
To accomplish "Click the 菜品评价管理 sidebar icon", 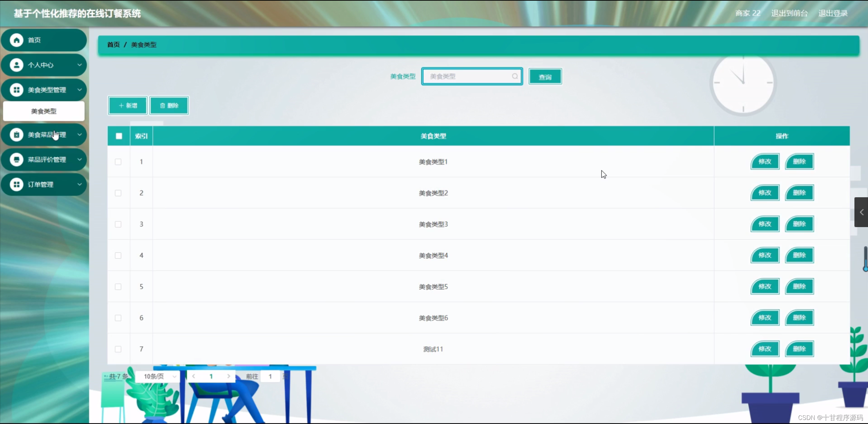I will (16, 160).
